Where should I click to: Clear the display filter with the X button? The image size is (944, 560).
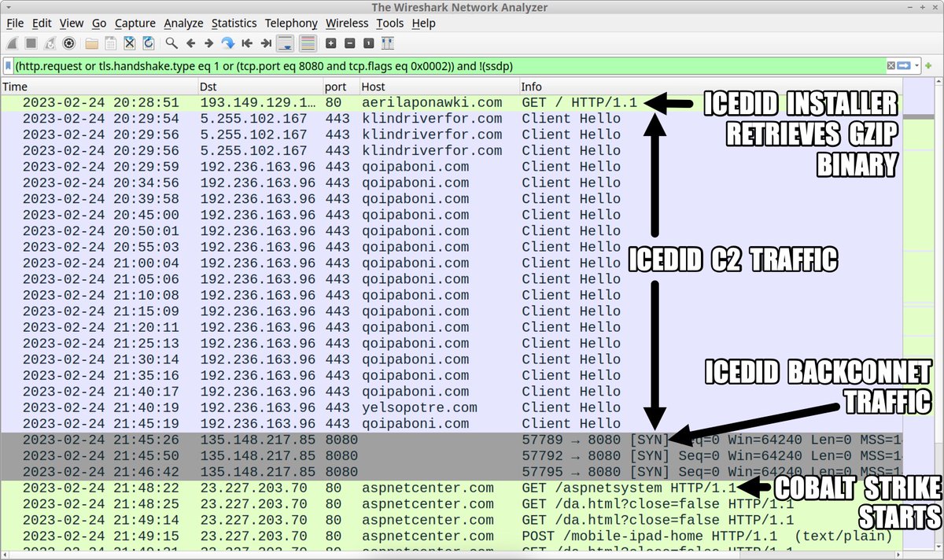(891, 65)
